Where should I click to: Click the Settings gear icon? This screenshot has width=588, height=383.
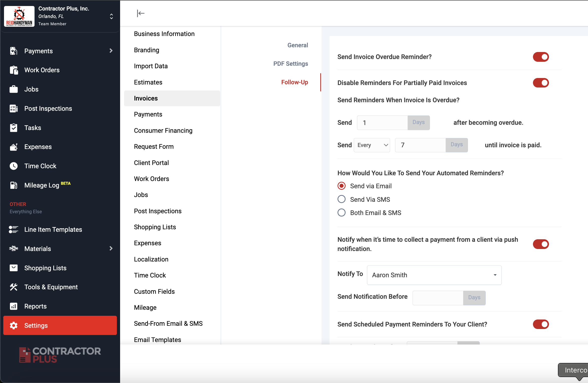(14, 325)
